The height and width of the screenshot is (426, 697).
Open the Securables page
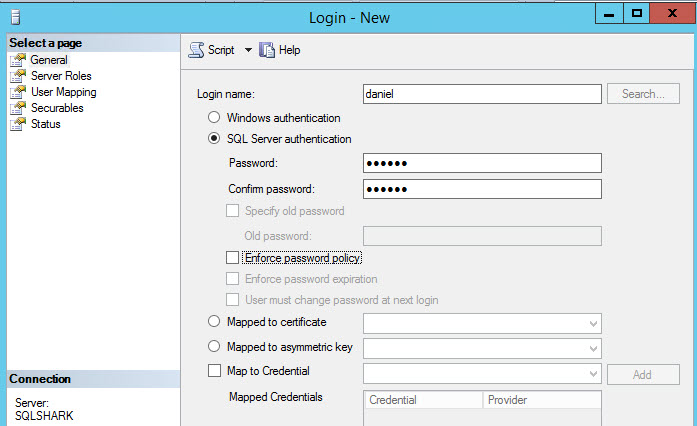pyautogui.click(x=57, y=108)
